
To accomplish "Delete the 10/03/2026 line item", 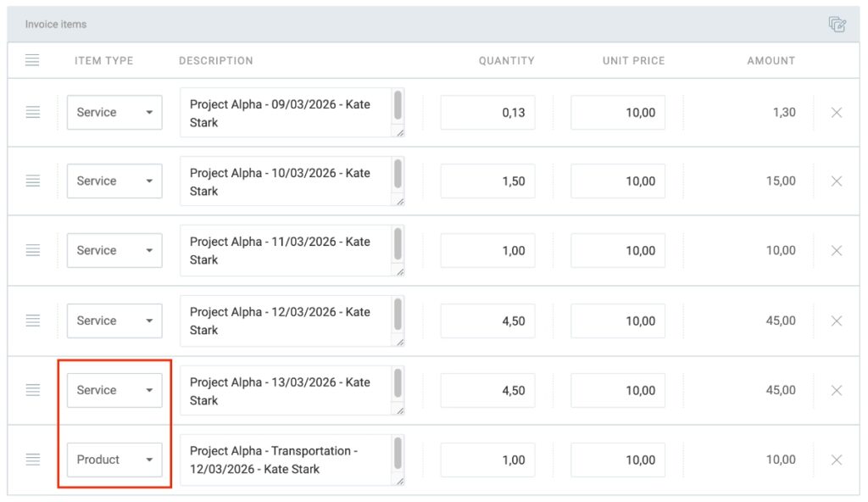I will 837,181.
